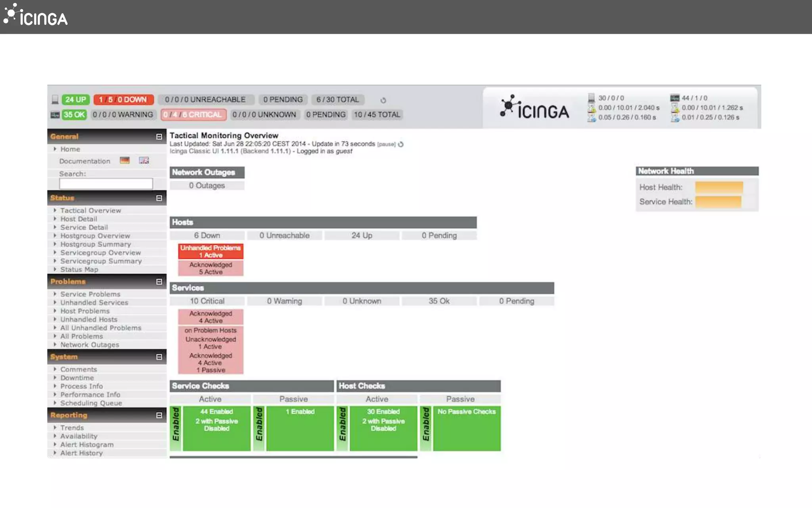This screenshot has height=508, width=812.
Task: Pause the automatic page update
Action: point(386,144)
